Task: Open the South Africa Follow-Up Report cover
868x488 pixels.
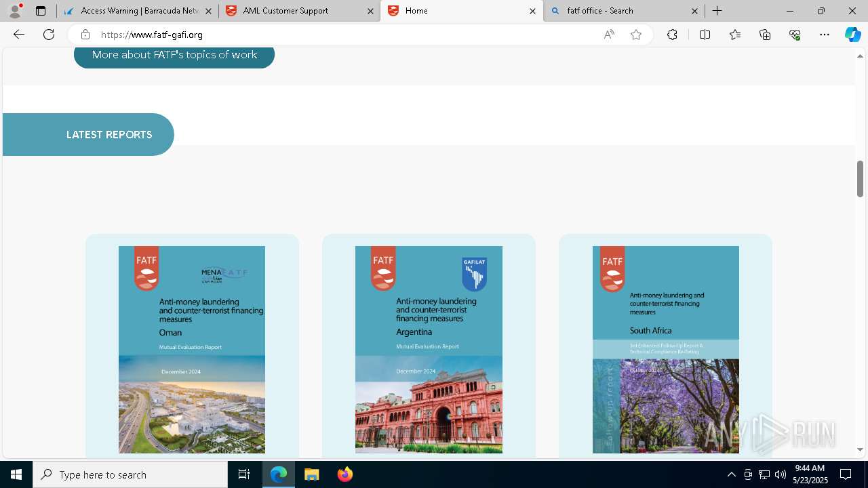Action: coord(666,350)
